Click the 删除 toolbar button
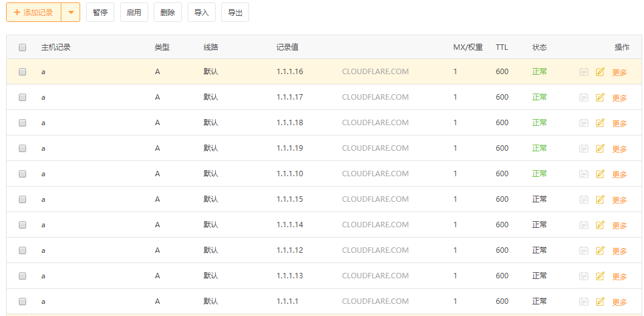This screenshot has height=316, width=644. tap(168, 12)
